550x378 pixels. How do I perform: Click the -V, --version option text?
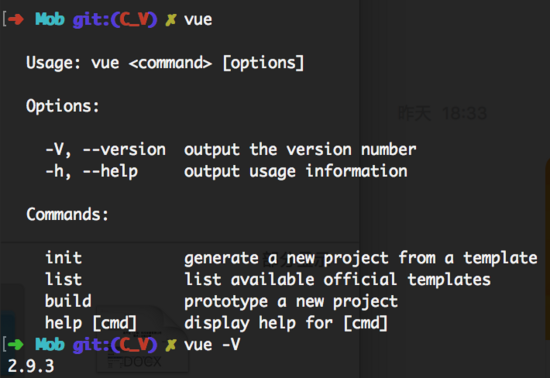coord(106,150)
